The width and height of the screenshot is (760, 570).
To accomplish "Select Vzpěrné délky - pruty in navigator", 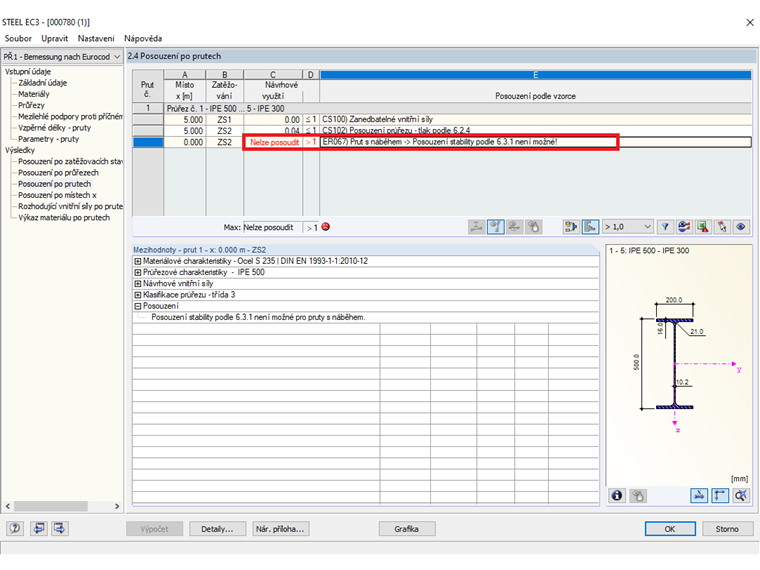I will (x=54, y=127).
